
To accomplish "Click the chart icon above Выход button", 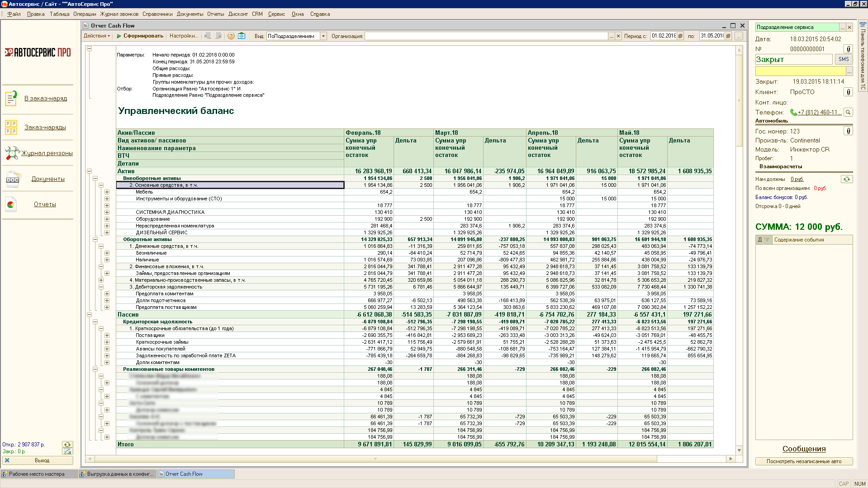I will [67, 451].
